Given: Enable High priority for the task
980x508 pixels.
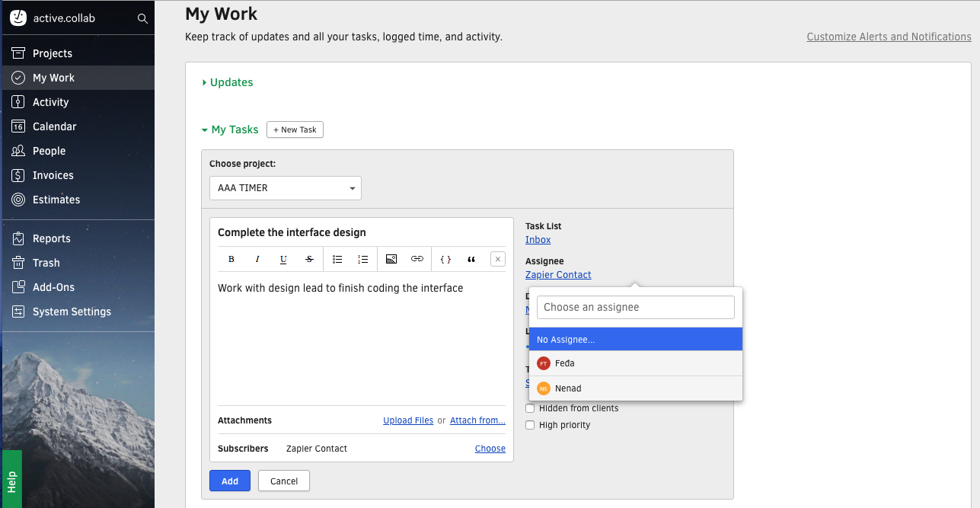Looking at the screenshot, I should (530, 425).
